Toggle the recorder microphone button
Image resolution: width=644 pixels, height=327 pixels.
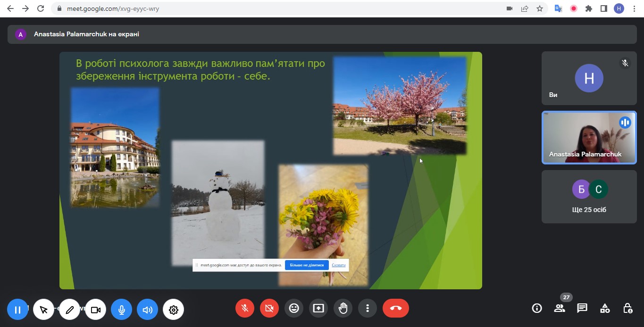pos(122,310)
